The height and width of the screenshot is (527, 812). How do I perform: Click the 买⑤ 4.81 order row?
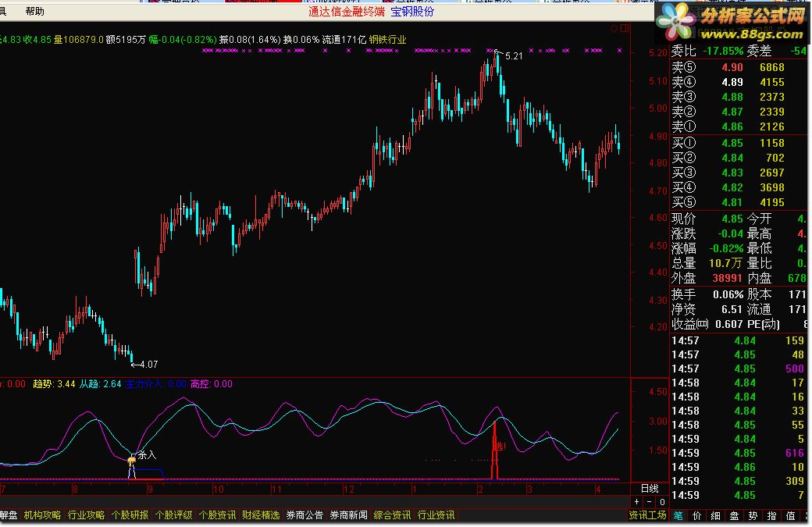click(739, 202)
